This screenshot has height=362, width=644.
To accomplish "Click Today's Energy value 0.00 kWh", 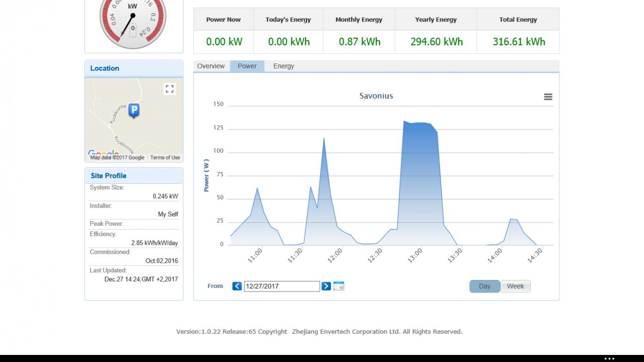I will coord(289,42).
